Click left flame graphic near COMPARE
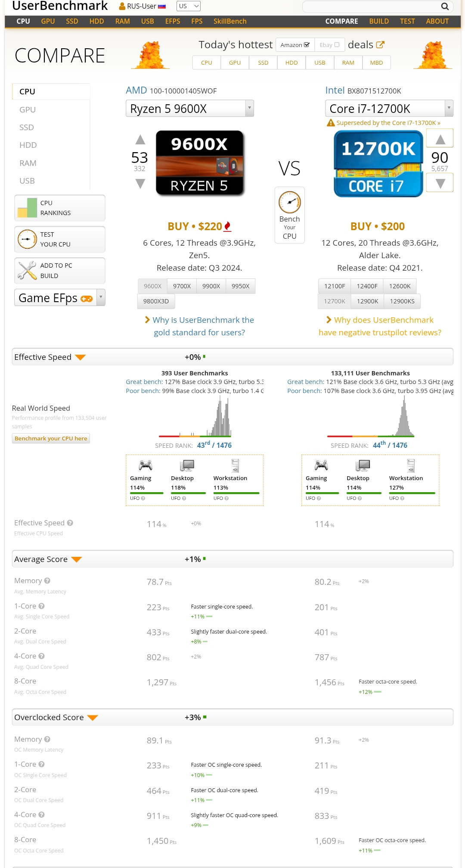 [150, 55]
